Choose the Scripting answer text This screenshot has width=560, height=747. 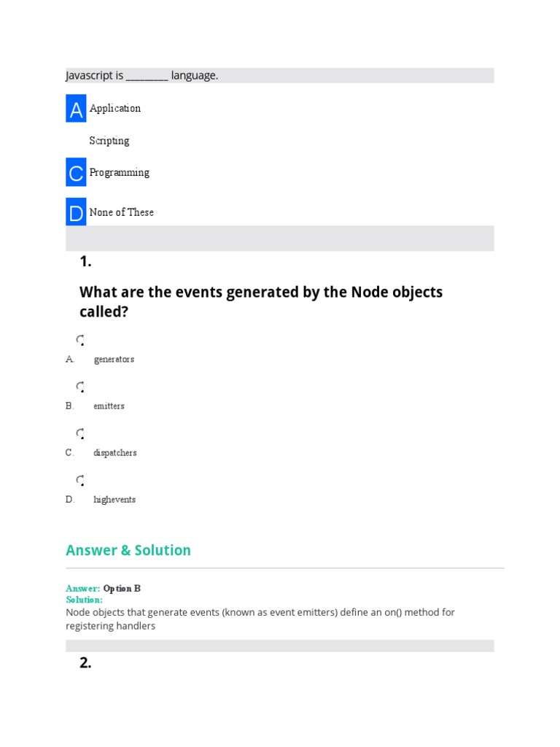pos(109,141)
